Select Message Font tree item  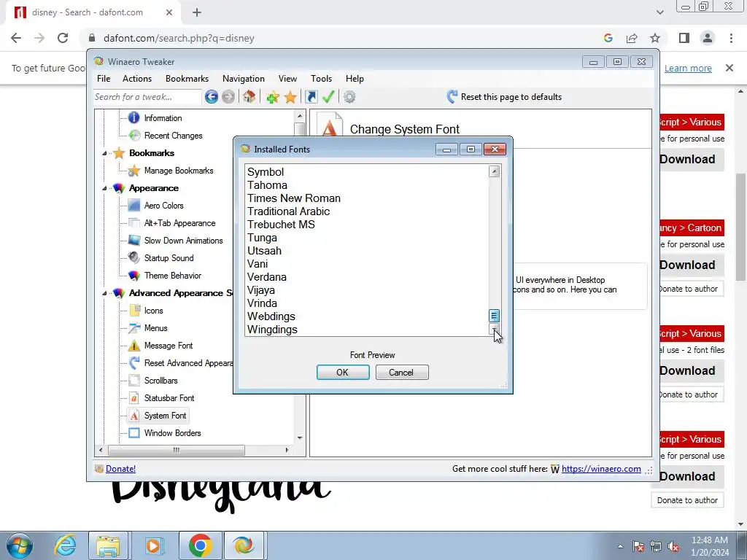click(169, 346)
